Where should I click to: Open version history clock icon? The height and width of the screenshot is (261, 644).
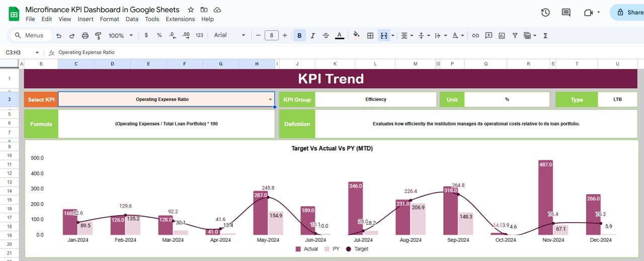[545, 13]
